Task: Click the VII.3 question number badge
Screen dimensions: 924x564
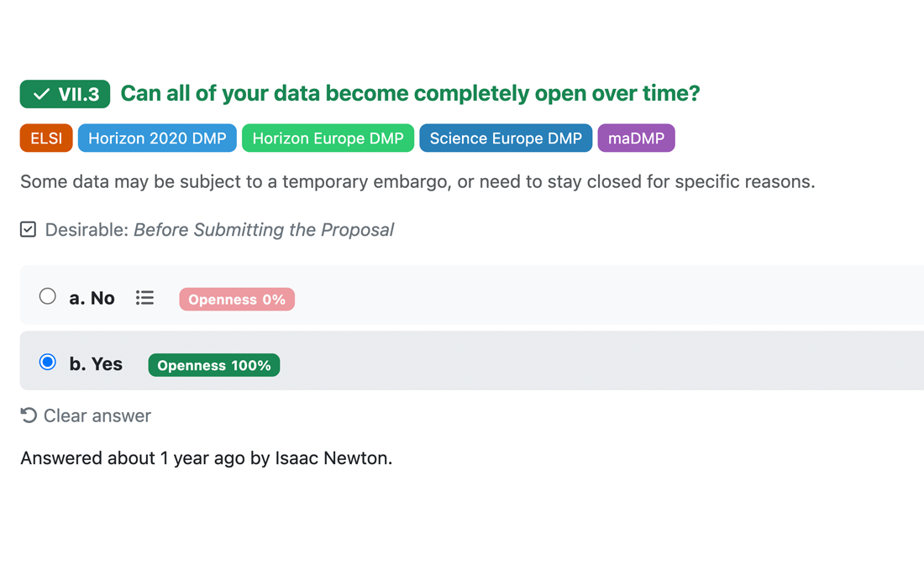Action: tap(65, 94)
